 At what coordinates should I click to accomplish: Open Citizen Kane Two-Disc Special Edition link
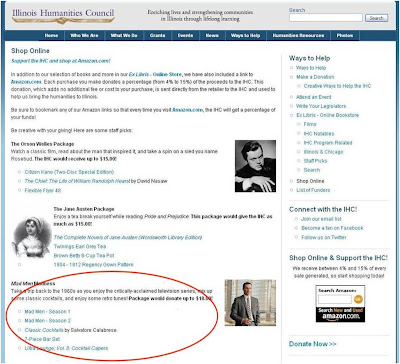(x=69, y=172)
